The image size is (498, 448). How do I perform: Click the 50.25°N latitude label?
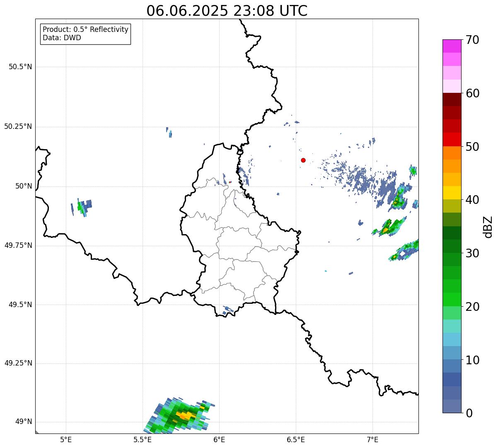click(x=18, y=126)
